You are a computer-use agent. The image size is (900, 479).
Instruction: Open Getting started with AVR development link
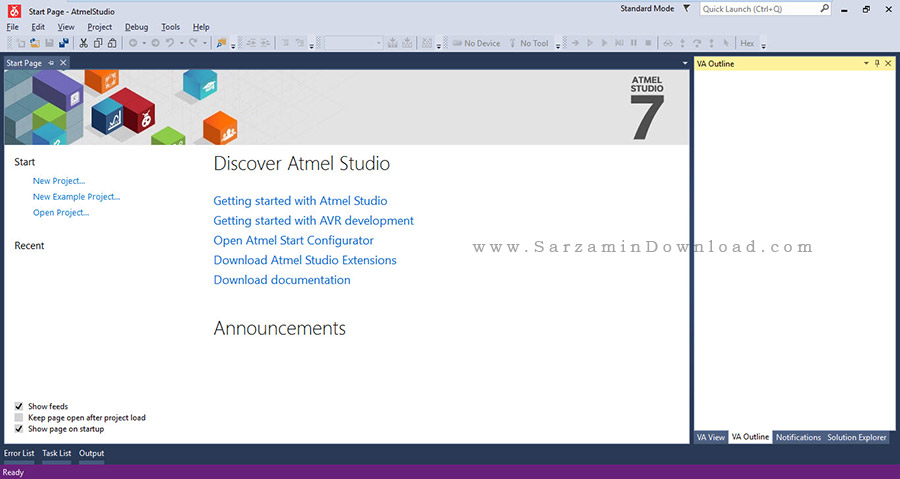click(x=313, y=221)
